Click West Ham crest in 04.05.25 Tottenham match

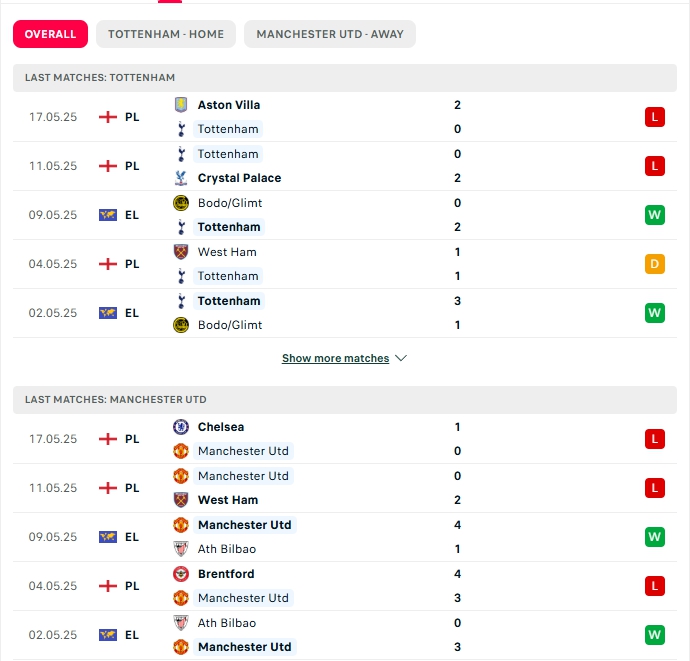point(181,252)
